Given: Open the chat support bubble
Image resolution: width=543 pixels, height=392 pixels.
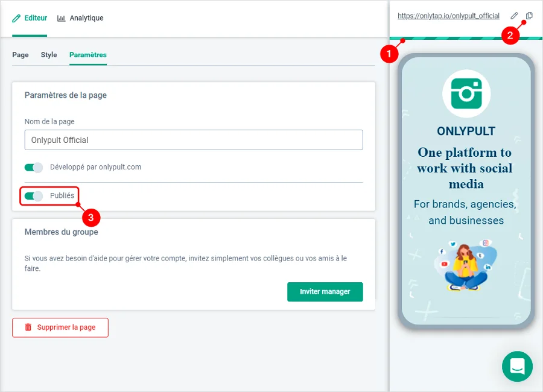Looking at the screenshot, I should [518, 367].
